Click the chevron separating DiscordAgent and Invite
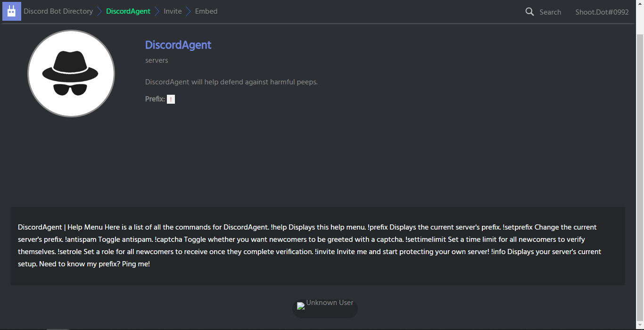644x330 pixels. 156,11
